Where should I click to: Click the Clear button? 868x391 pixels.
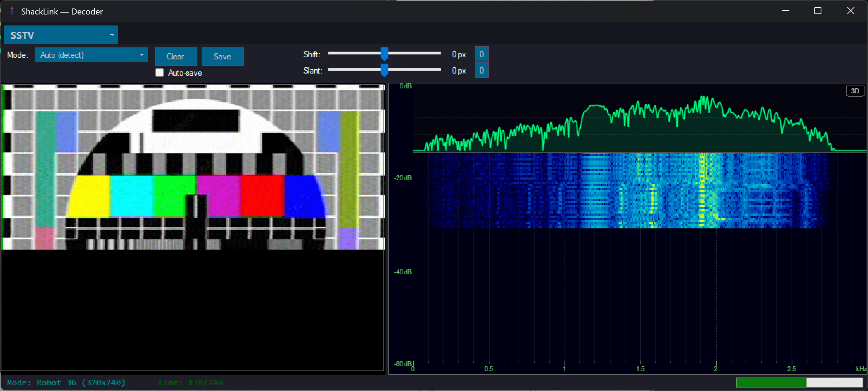(x=176, y=57)
